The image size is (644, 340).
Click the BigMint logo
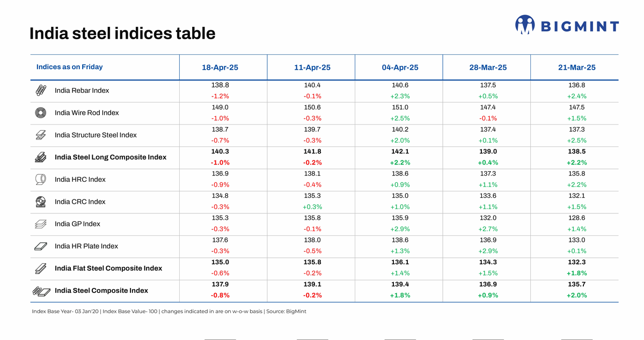(567, 25)
